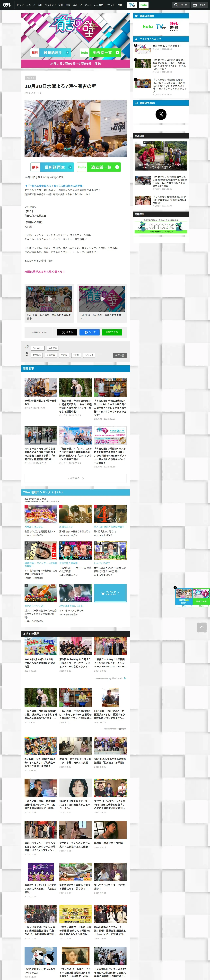Click 過去話一覧 Hulu in floating widget
Image resolution: width=210 pixels, height=980 pixels.
(201, 597)
